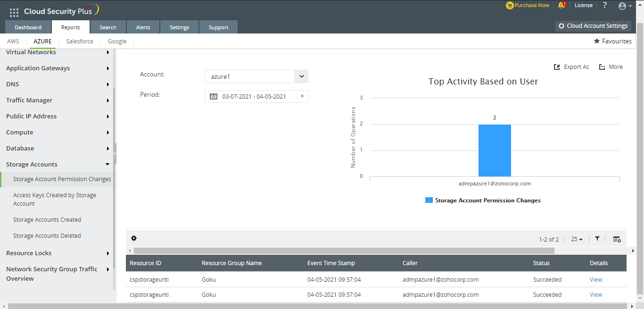Open the add/remove columns icon
The image size is (644, 309).
coord(617,239)
